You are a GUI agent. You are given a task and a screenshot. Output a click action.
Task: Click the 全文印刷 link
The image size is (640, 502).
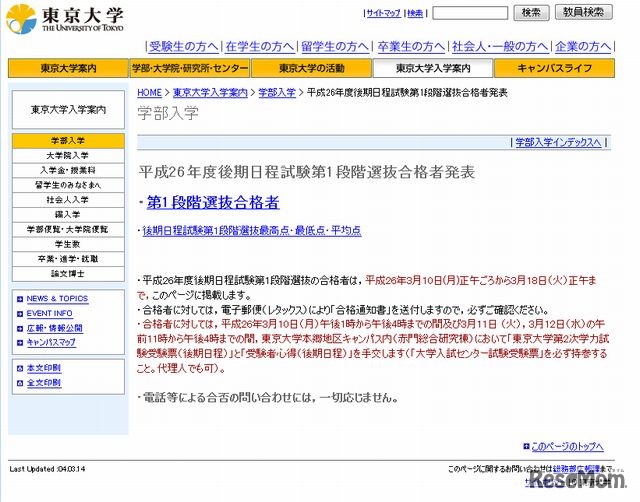pos(44,383)
